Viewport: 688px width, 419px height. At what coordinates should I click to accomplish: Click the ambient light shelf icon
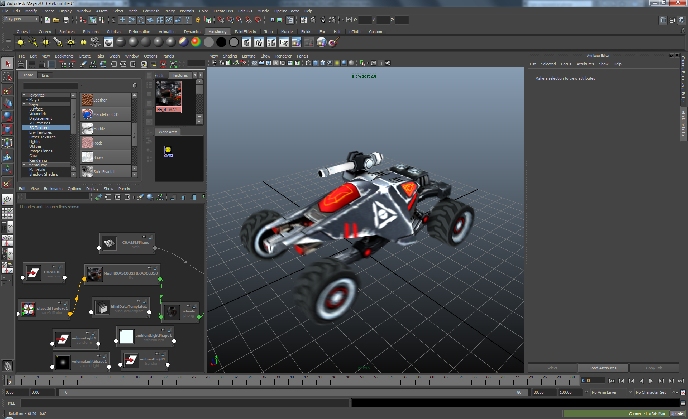(20, 42)
